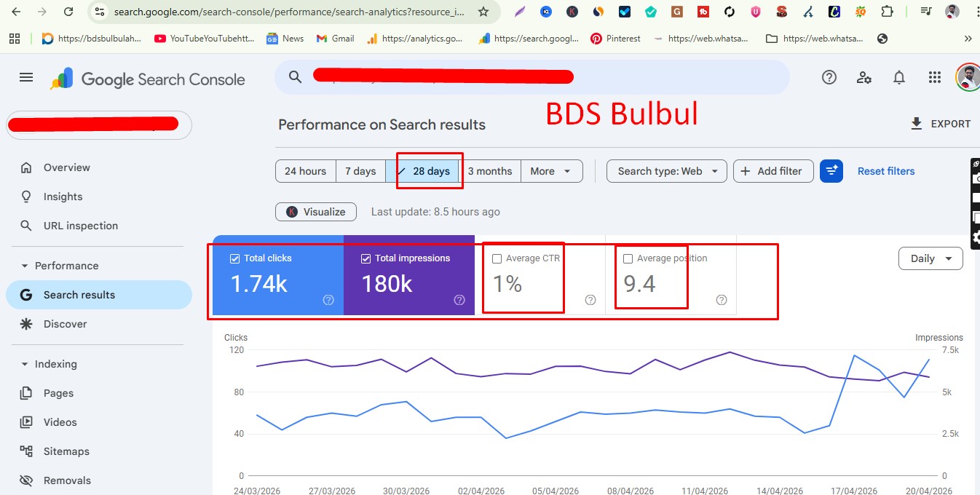Click the Visualize button
The height and width of the screenshot is (495, 980).
click(315, 211)
